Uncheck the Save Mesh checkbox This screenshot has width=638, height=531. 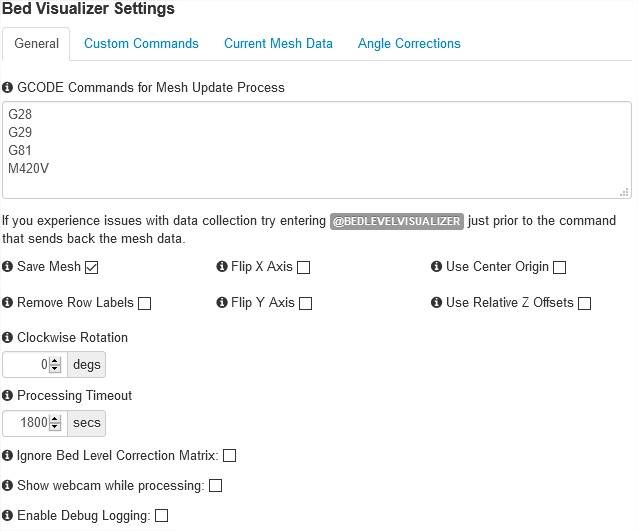(x=92, y=268)
